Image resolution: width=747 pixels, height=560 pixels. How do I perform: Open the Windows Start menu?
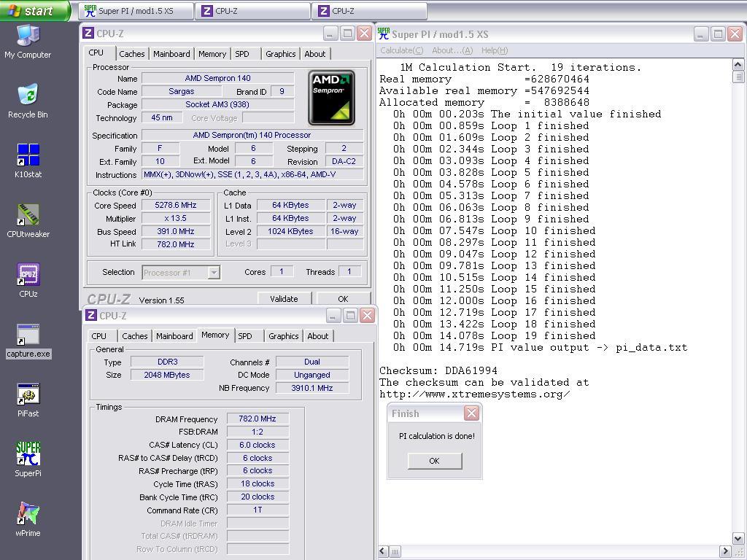point(34,10)
